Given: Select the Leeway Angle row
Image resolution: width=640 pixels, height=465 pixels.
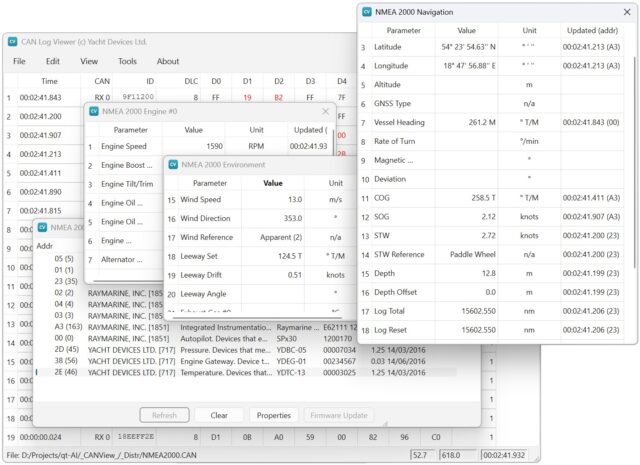Looking at the screenshot, I should pos(259,294).
